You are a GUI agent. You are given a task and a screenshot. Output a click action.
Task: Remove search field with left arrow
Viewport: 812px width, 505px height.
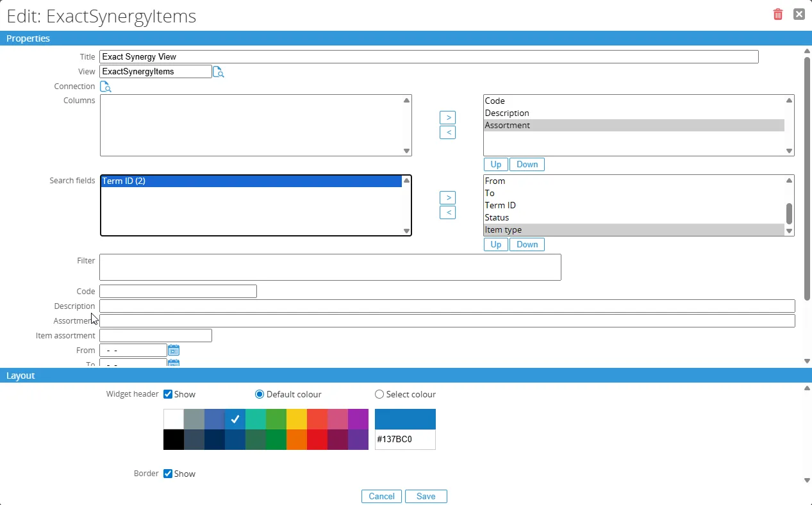click(x=447, y=213)
